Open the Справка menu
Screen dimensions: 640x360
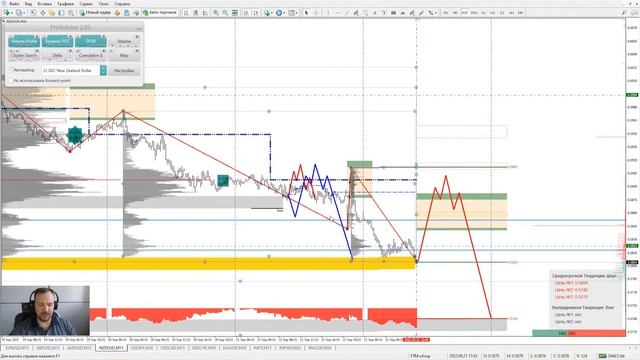pos(122,4)
